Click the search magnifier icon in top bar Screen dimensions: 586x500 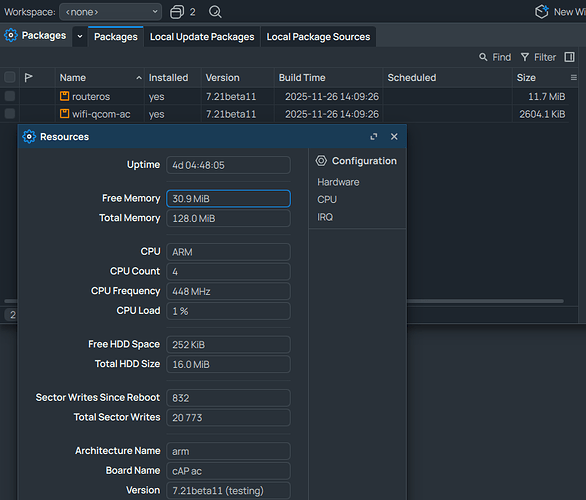(215, 12)
